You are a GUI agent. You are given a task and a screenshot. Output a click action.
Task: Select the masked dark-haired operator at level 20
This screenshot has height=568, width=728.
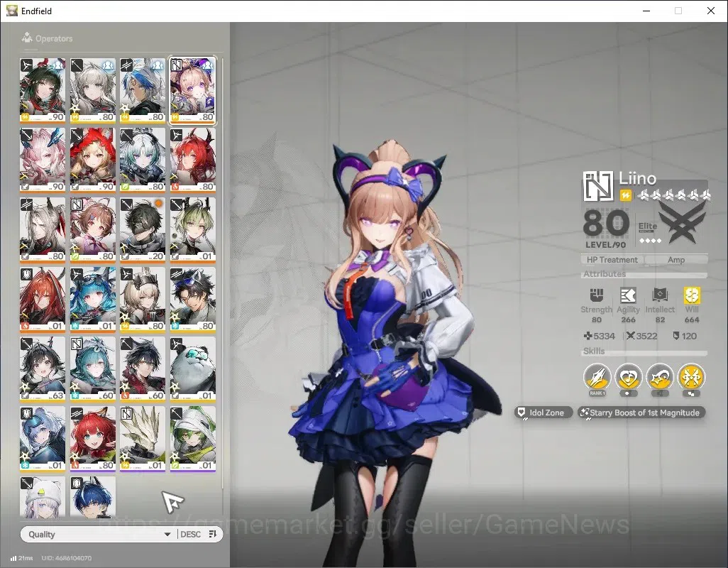click(143, 229)
